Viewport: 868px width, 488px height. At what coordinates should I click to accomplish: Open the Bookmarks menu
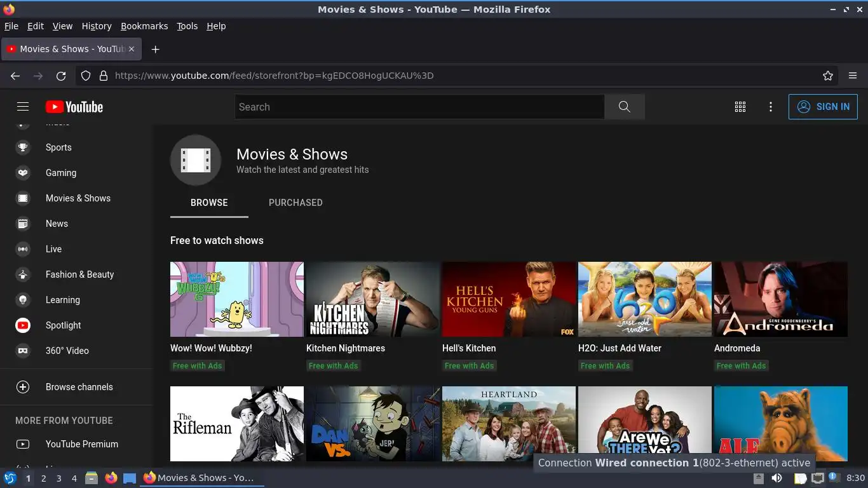point(144,26)
